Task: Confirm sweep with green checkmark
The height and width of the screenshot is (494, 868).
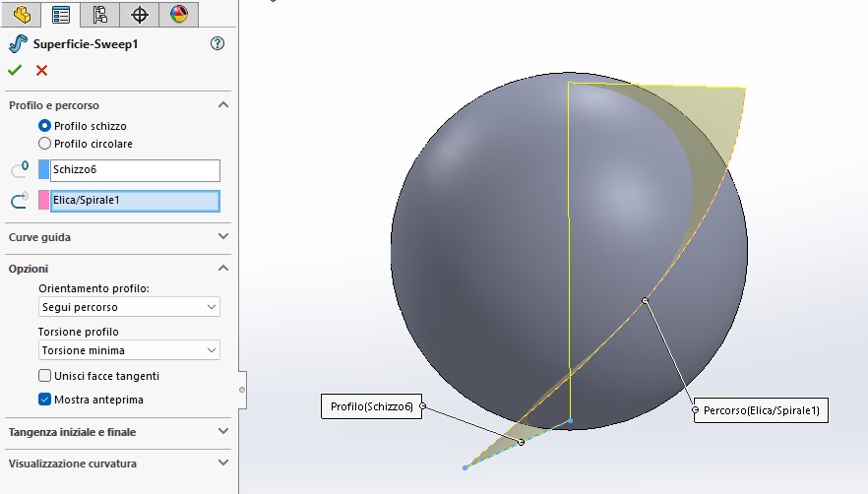Action: pyautogui.click(x=15, y=70)
